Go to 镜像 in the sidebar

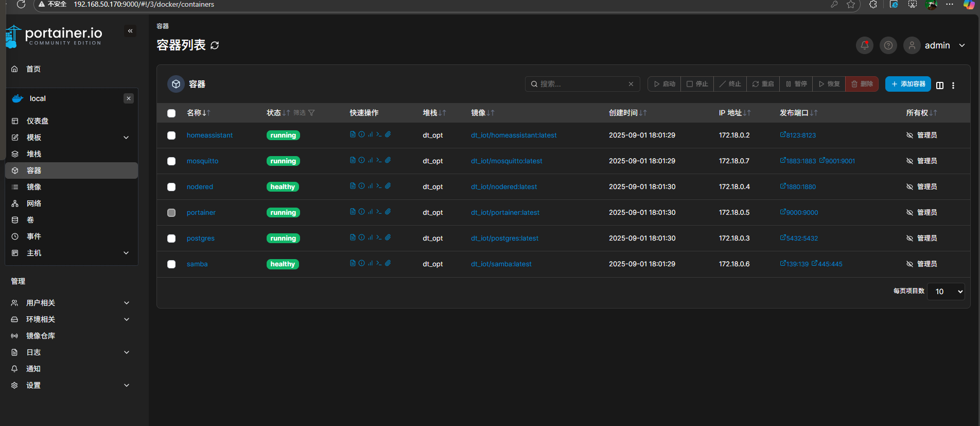point(34,187)
